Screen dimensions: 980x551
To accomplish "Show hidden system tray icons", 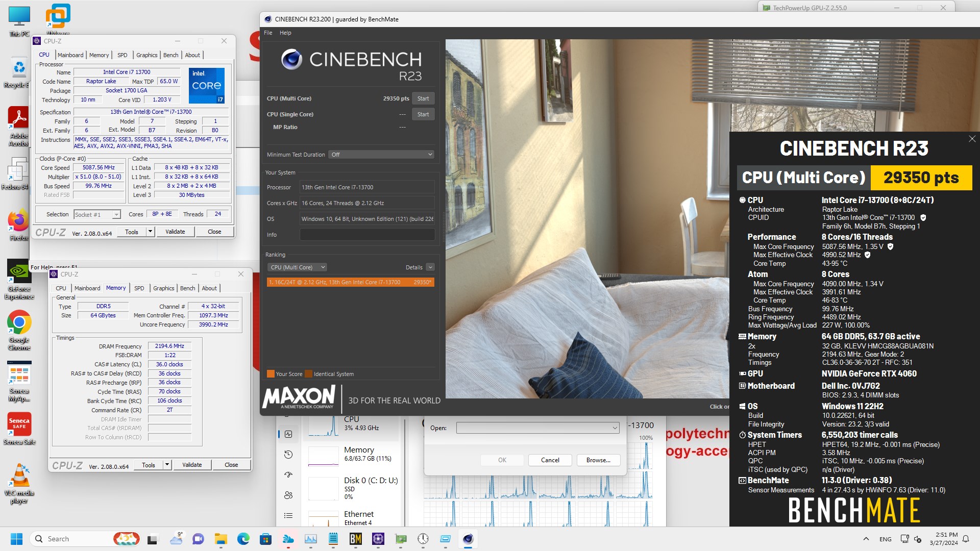I will pyautogui.click(x=866, y=539).
